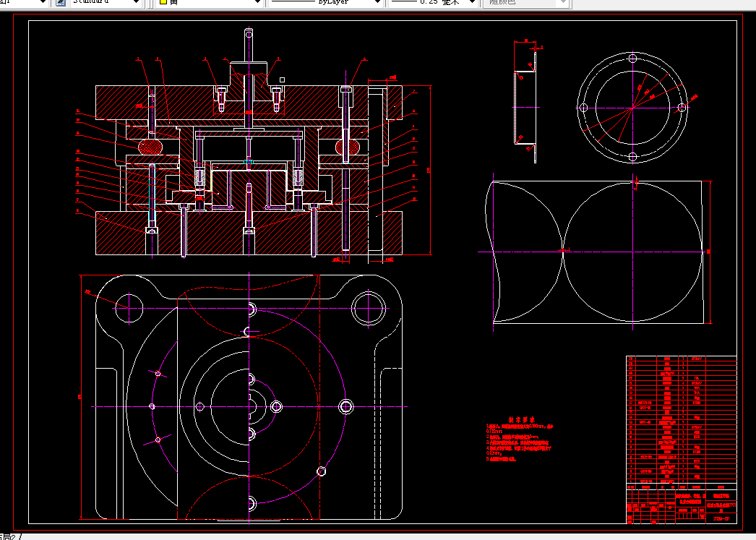Select the right bolt hole on flange view
Image resolution: width=756 pixels, height=540 pixels.
pyautogui.click(x=681, y=108)
